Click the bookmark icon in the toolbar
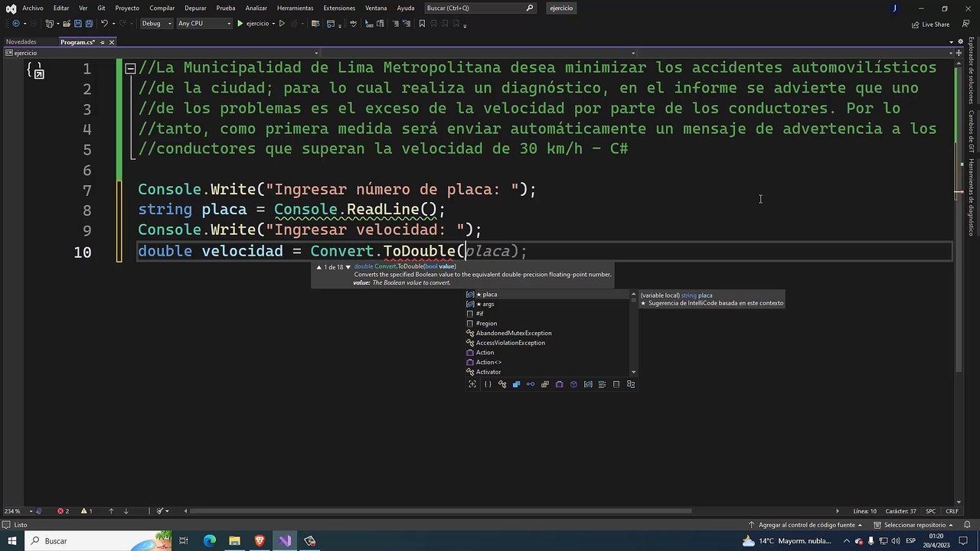Image resolution: width=980 pixels, height=551 pixels. tap(422, 24)
